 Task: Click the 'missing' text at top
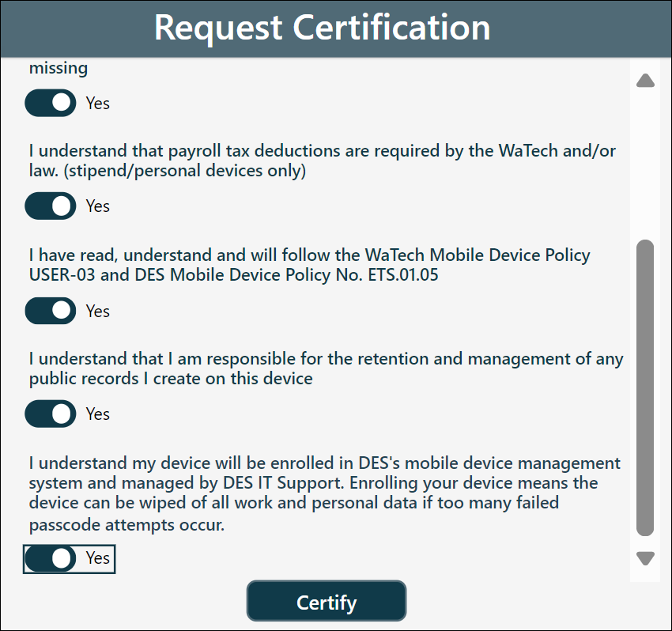59,68
